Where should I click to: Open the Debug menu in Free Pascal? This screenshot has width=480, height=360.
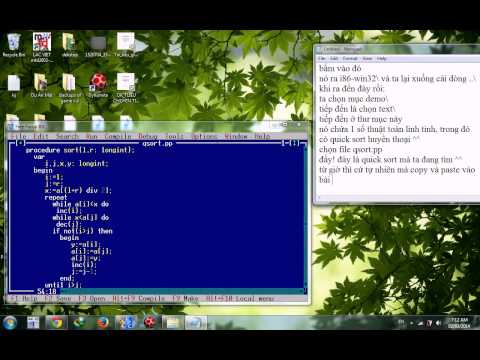tap(148, 136)
